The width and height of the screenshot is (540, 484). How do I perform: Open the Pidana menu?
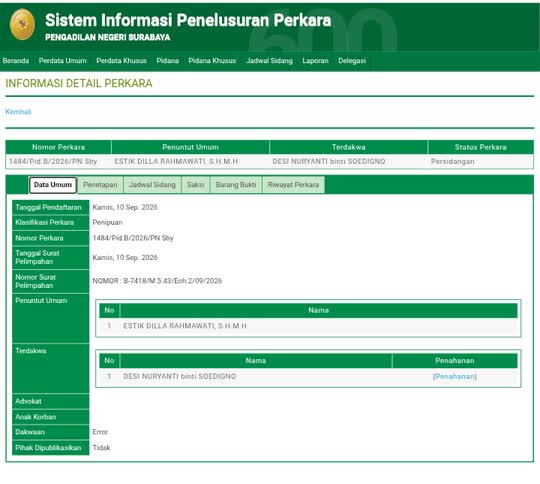point(168,61)
